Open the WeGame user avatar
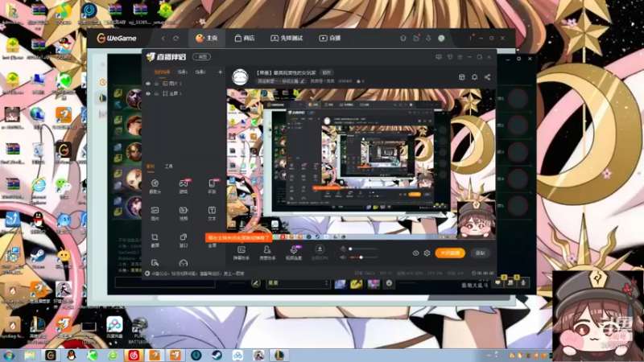Viewport: 644px width, 362px height. pyautogui.click(x=441, y=38)
